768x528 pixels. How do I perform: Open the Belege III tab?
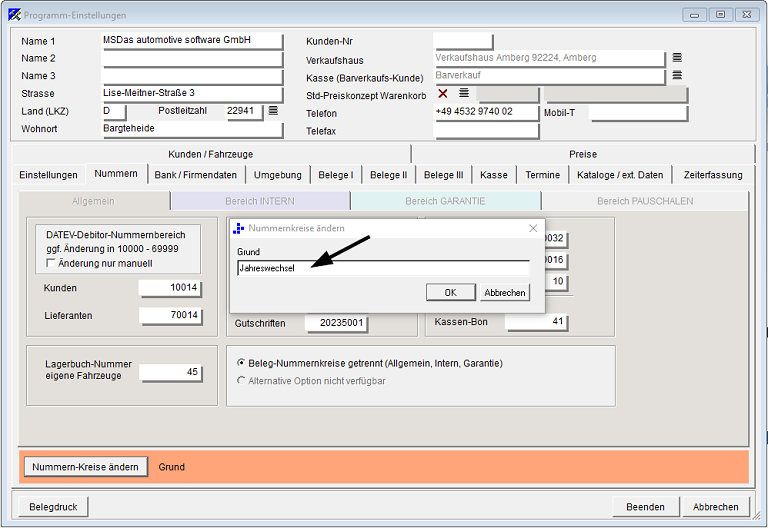(x=443, y=175)
